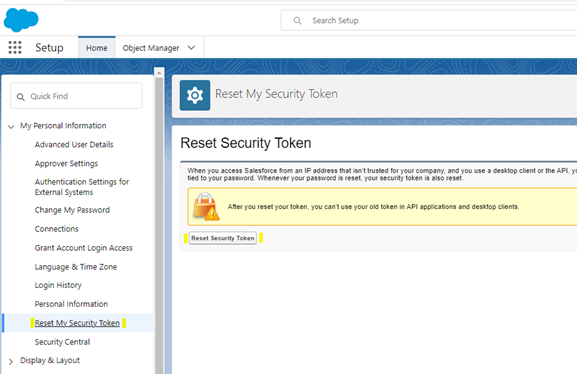This screenshot has width=577, height=374.
Task: Open Language & Time Zone settings
Action: pos(76,267)
